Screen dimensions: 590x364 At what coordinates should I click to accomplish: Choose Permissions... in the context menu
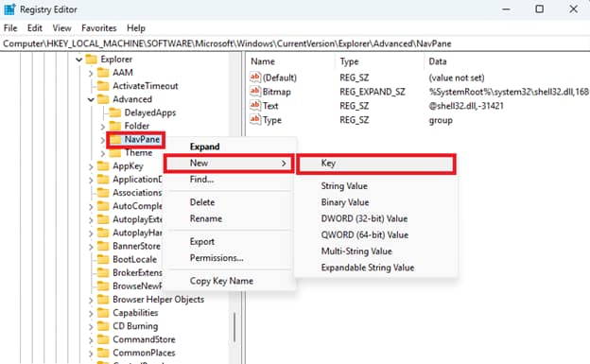coord(230,258)
